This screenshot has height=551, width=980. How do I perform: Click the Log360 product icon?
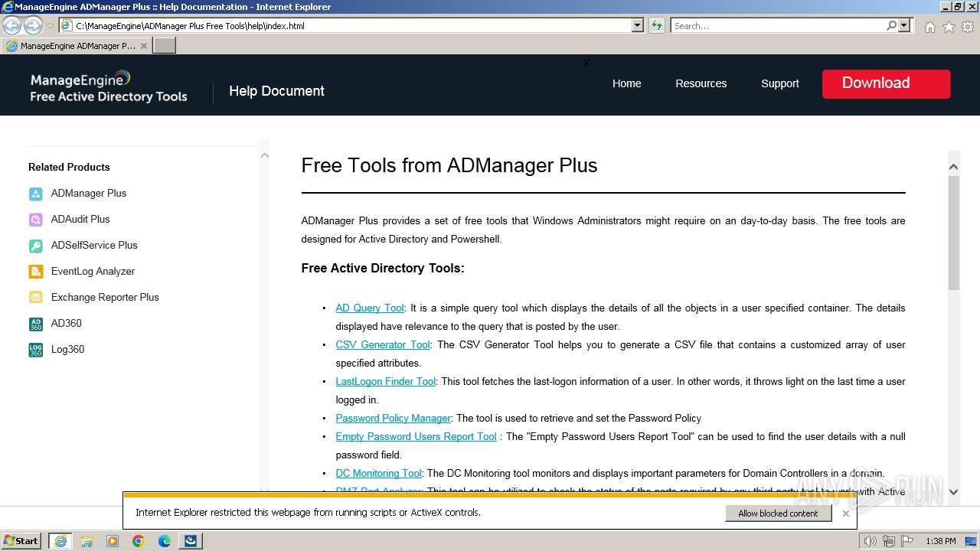36,350
